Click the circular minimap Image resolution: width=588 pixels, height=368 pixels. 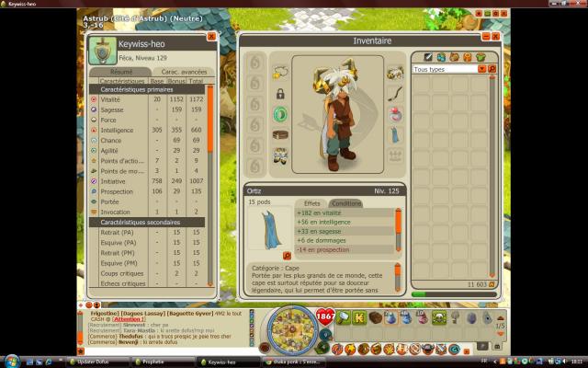(x=293, y=330)
